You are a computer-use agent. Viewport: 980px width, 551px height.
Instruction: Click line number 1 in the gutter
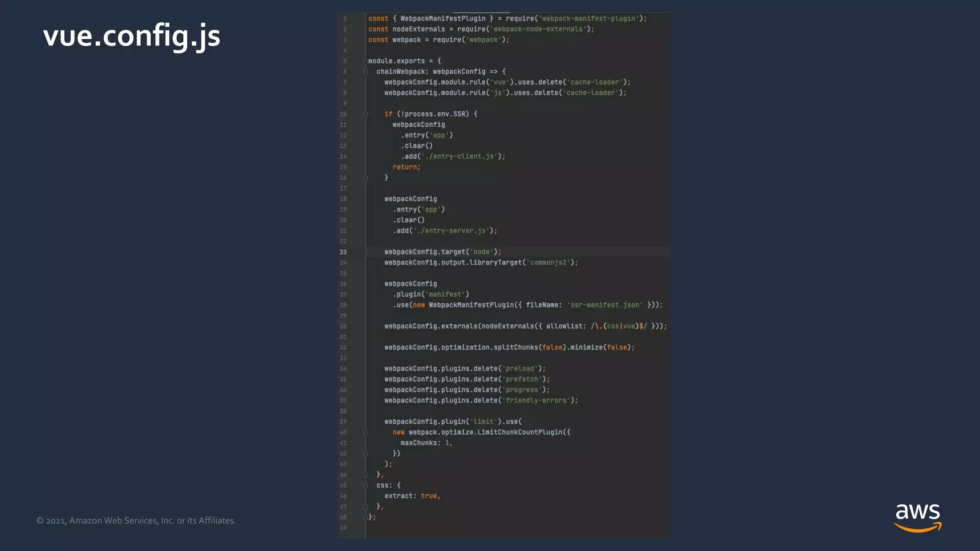pyautogui.click(x=345, y=19)
